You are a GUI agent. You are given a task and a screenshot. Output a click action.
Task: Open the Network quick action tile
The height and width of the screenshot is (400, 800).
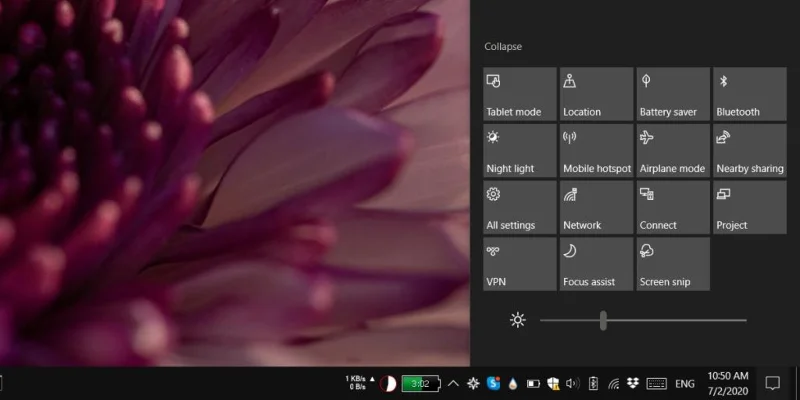coord(596,207)
